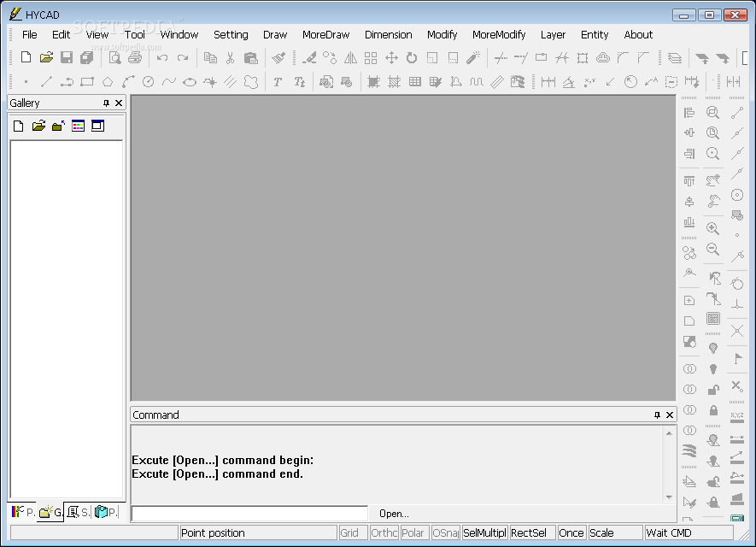The height and width of the screenshot is (547, 756).
Task: Click the Printer icon
Action: tap(135, 58)
